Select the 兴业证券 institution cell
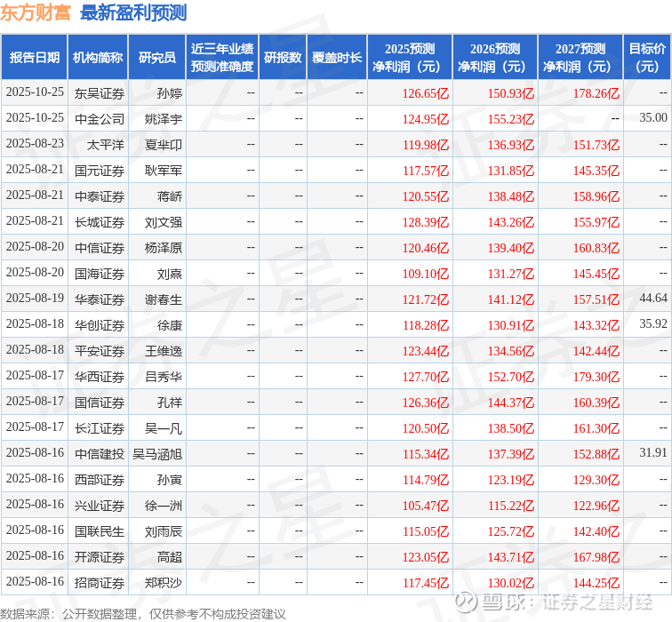 click(100, 506)
